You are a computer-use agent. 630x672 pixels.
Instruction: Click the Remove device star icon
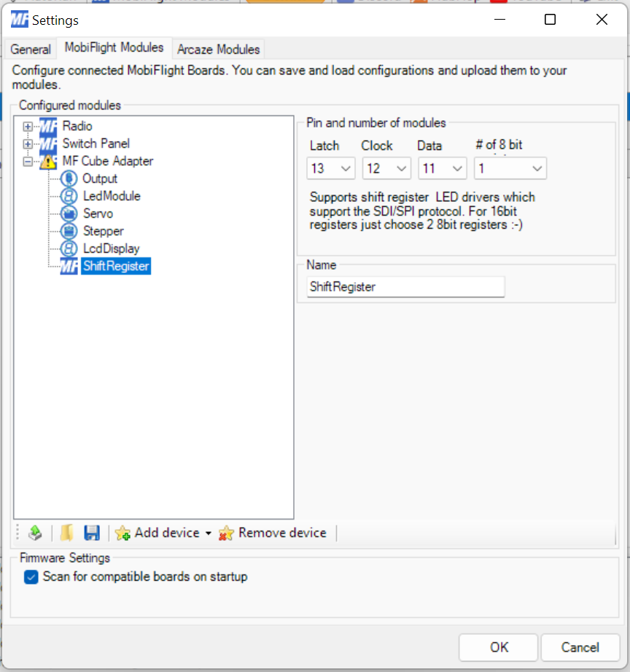coord(226,533)
